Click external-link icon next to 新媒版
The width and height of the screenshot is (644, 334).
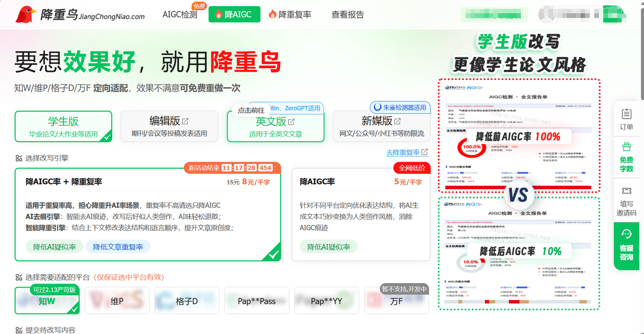click(397, 121)
